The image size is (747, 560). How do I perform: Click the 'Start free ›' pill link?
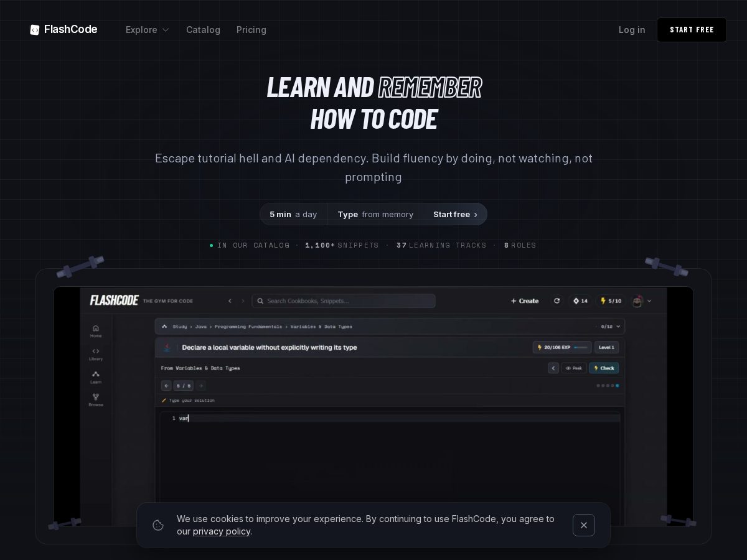tap(455, 214)
